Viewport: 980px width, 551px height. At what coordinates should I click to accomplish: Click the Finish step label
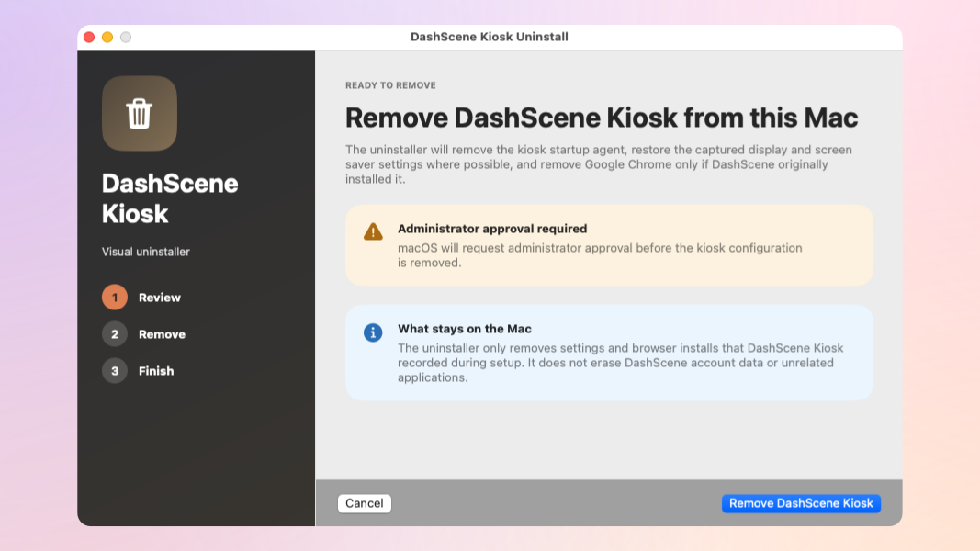(x=156, y=371)
